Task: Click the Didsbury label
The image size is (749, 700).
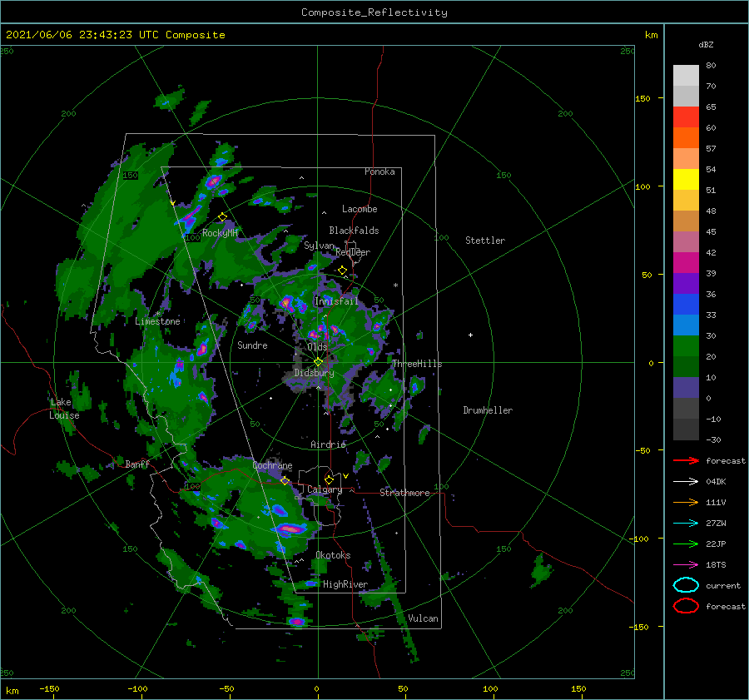Action: [314, 373]
